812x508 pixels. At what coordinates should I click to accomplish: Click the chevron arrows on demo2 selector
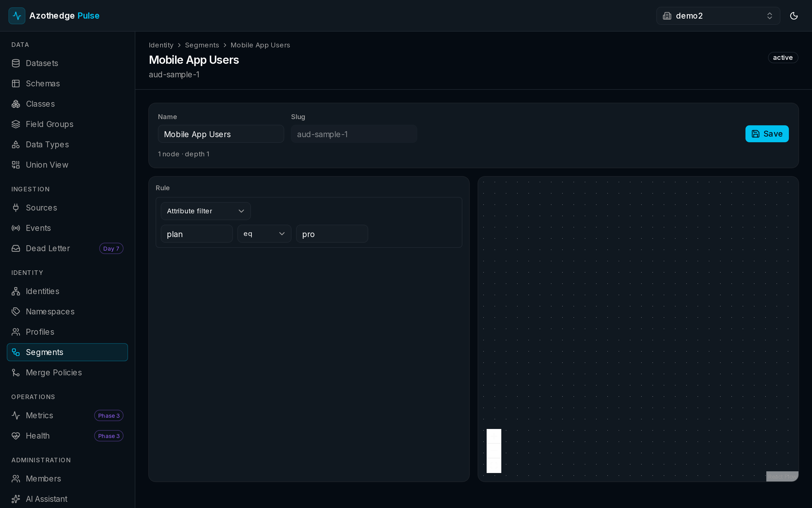tap(770, 16)
